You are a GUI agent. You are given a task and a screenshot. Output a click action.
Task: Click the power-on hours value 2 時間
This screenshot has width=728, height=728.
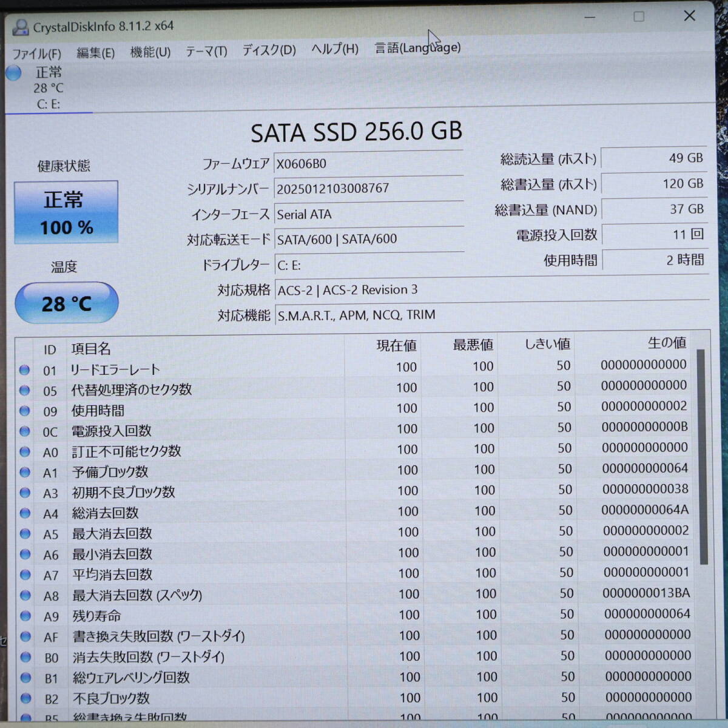(655, 260)
